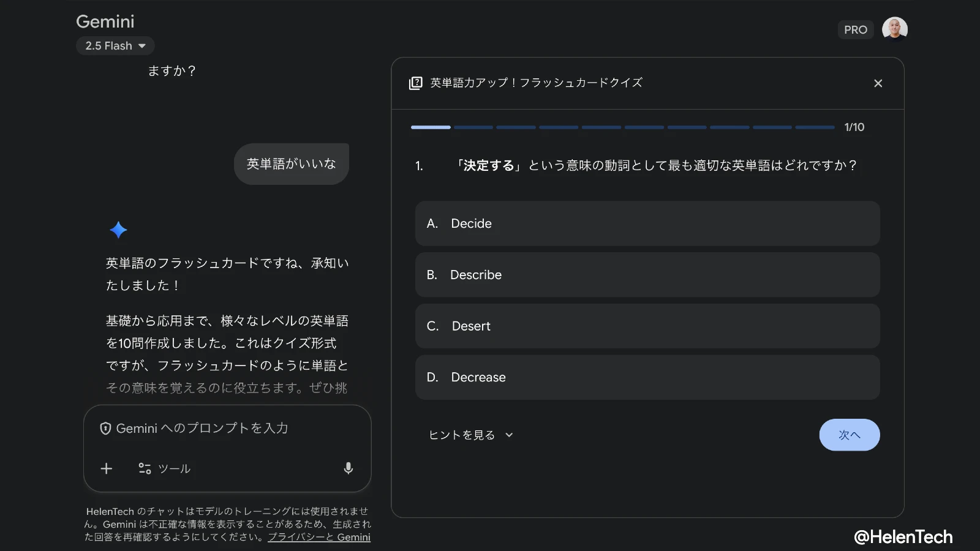Activate the microphone for voice input
This screenshot has height=551, width=980.
(348, 468)
